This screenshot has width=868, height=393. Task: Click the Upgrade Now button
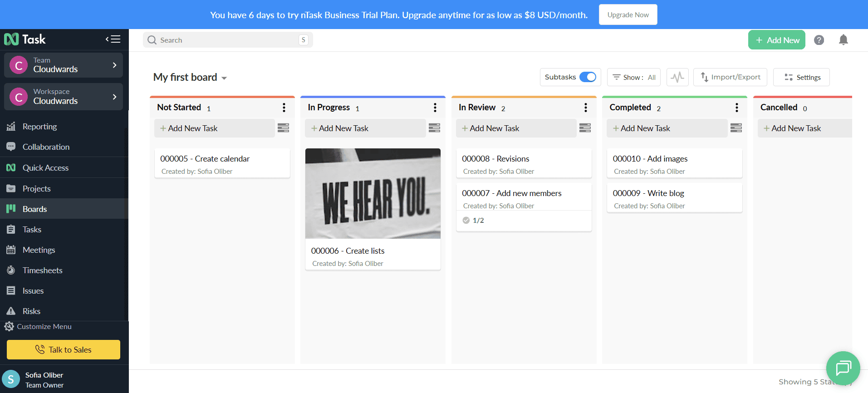628,15
